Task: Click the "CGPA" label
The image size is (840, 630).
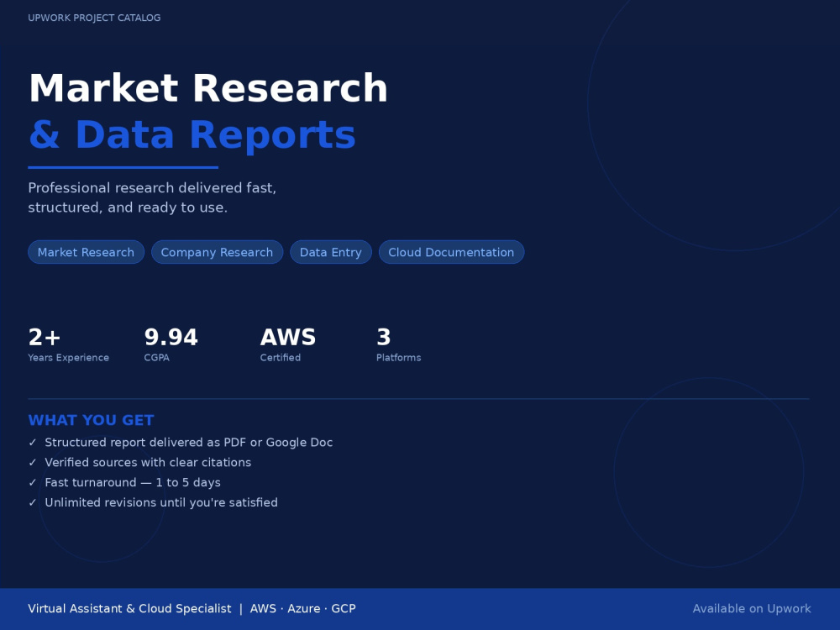Action: pos(156,357)
